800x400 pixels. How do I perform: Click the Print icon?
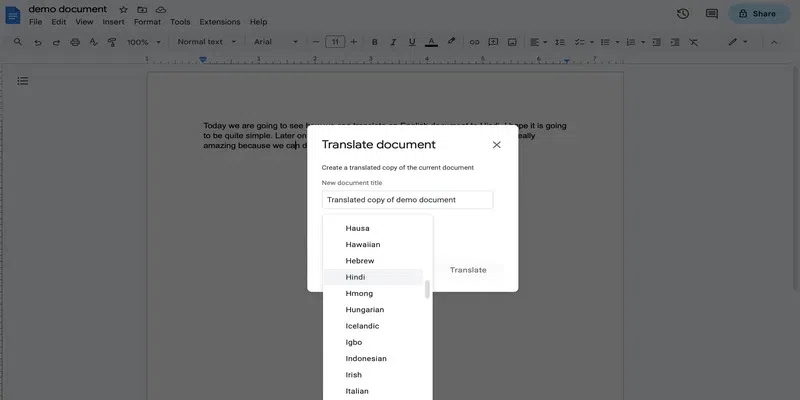[x=75, y=42]
